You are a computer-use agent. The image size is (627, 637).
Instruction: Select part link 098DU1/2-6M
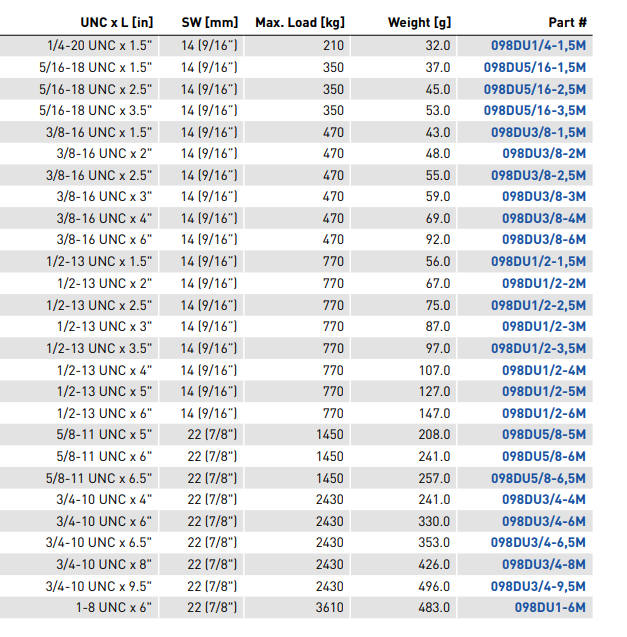543,413
